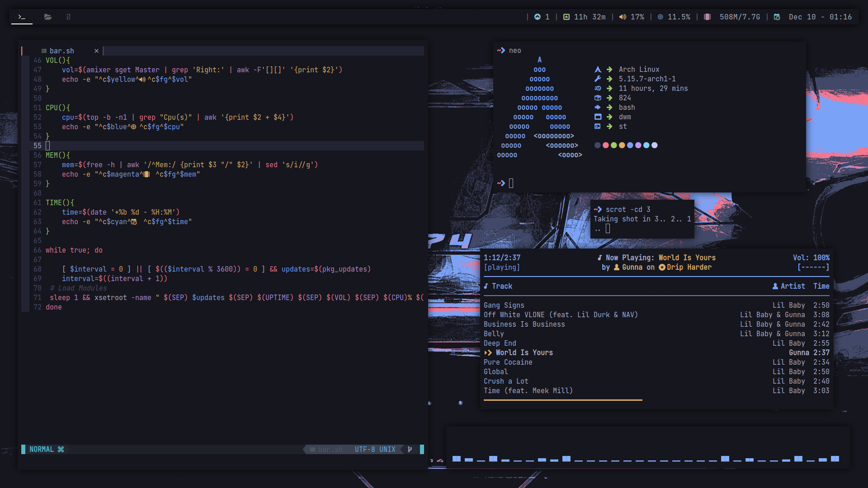Click the Vol: 100% indicator in player
Screen dimensions: 868x488
tap(811, 258)
